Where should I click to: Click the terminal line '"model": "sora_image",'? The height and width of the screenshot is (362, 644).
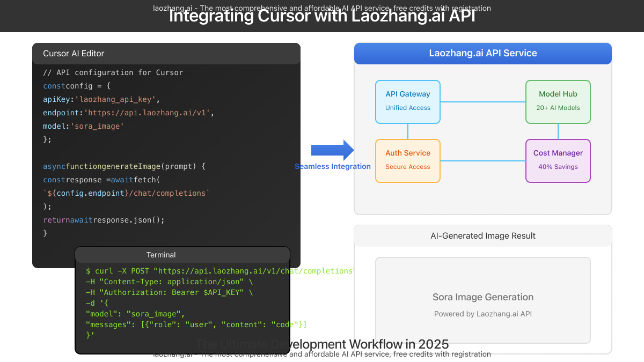pos(135,314)
